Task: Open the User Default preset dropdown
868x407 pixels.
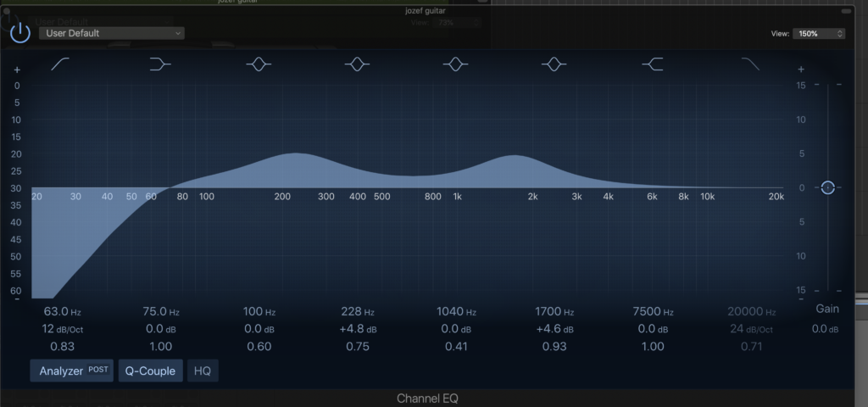Action: click(x=112, y=33)
